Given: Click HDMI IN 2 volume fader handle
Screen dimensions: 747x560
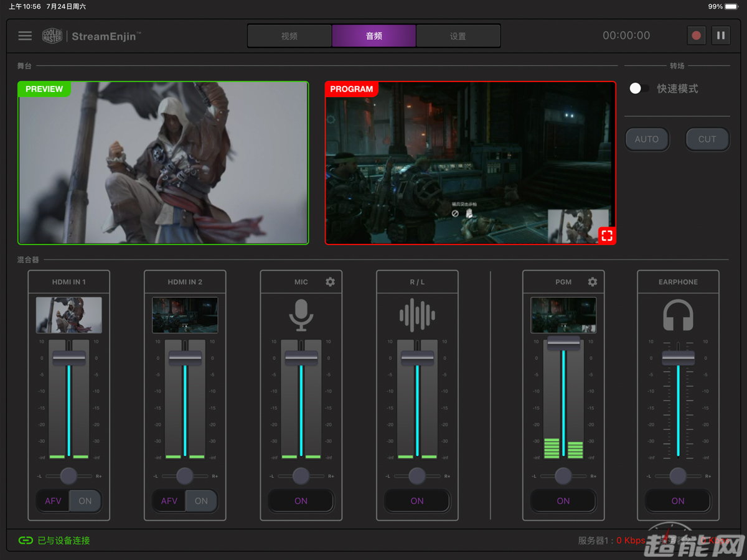Looking at the screenshot, I should pyautogui.click(x=185, y=358).
